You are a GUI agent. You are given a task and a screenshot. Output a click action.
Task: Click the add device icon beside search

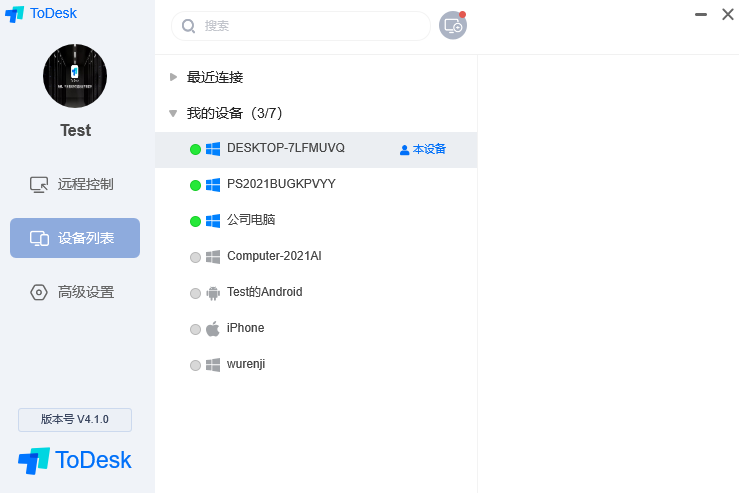pos(453,25)
